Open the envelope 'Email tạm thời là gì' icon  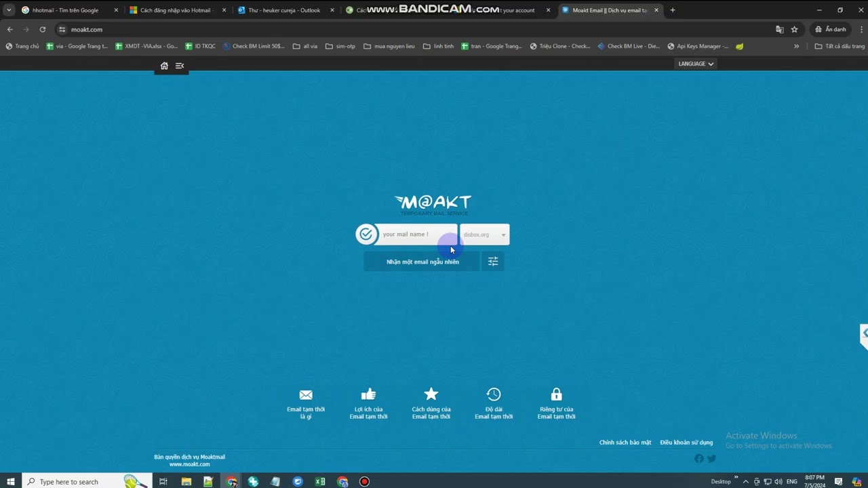point(306,394)
